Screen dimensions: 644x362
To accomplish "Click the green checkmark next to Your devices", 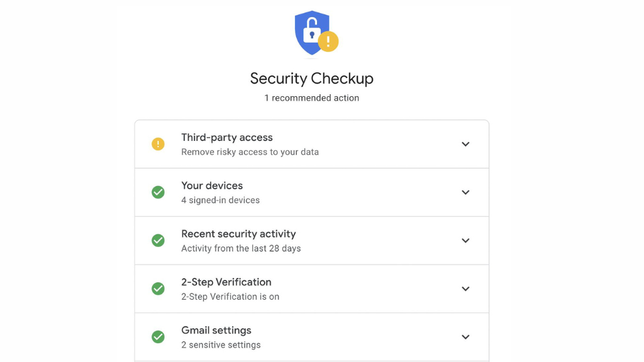I will 158,192.
